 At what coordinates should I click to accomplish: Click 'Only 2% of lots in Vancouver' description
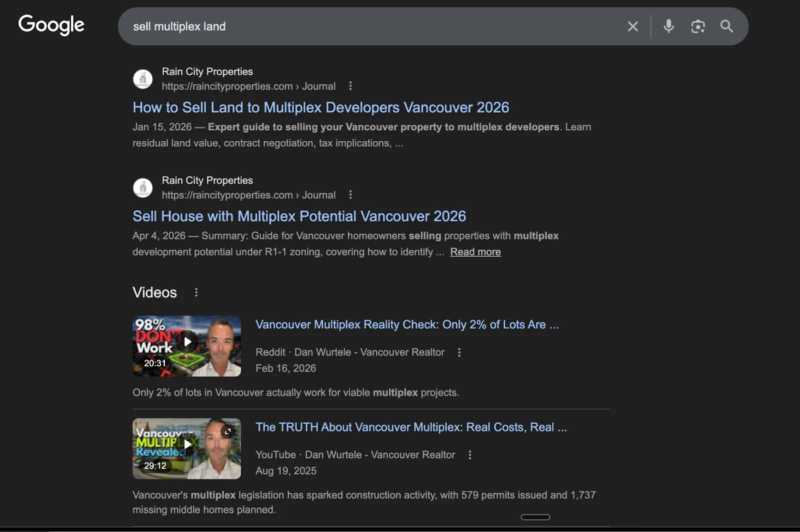click(296, 392)
